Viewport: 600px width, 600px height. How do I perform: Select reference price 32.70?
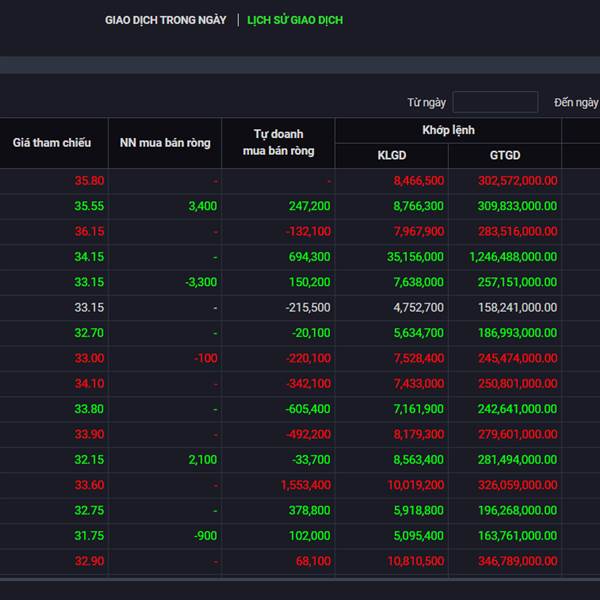point(89,333)
